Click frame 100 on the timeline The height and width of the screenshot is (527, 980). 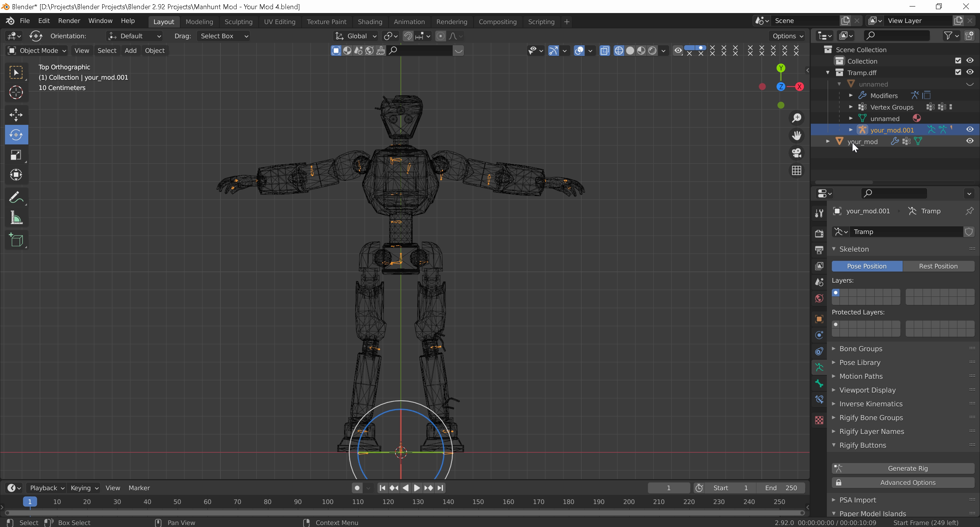tap(328, 502)
